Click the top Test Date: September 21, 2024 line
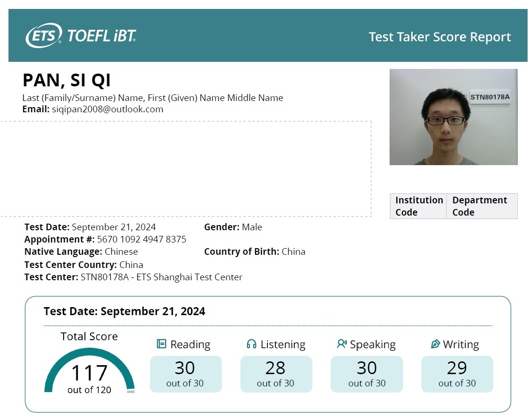This screenshot has height=418, width=532. (90, 227)
